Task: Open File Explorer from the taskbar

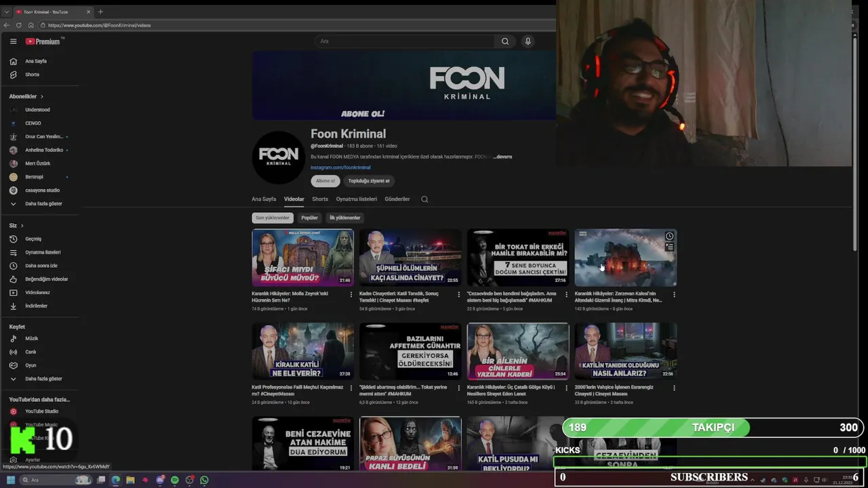Action: click(x=130, y=480)
